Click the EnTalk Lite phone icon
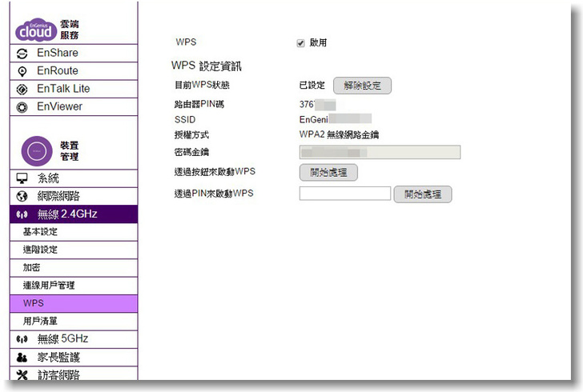583x392 pixels. [x=22, y=89]
